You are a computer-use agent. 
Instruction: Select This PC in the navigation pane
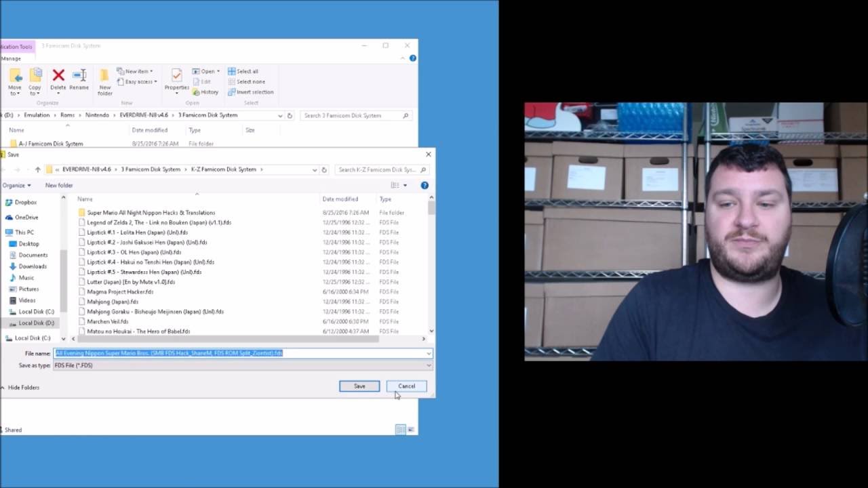[x=20, y=232]
